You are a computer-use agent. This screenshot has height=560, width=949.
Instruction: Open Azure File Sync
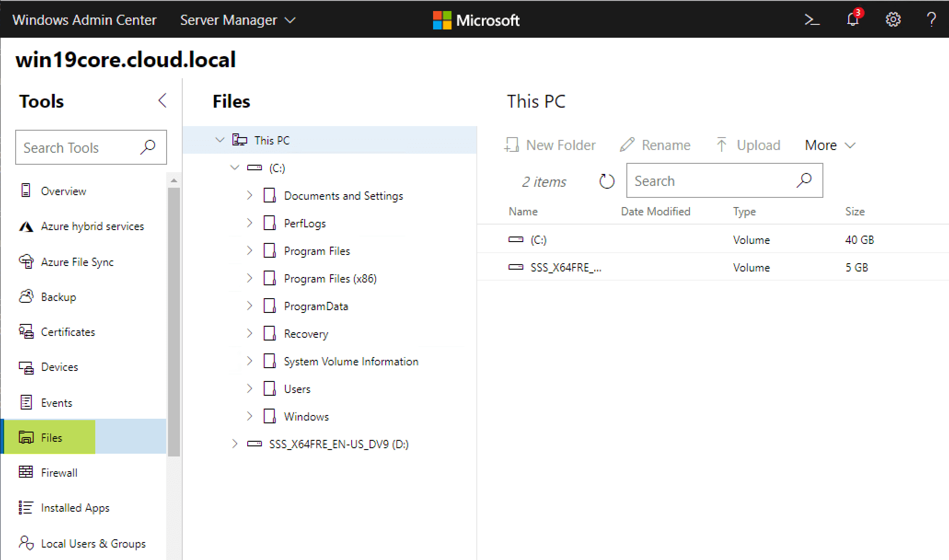[x=77, y=262]
